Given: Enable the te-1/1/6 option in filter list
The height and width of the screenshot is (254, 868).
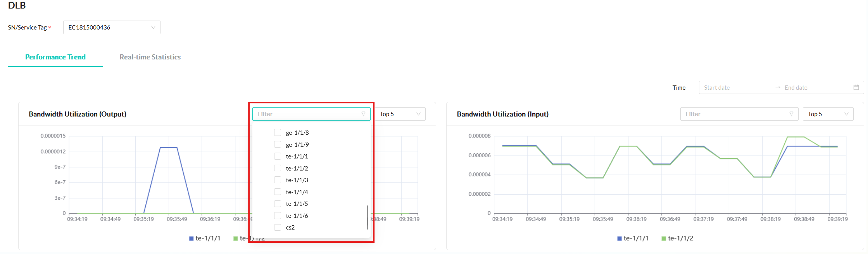Looking at the screenshot, I should pyautogui.click(x=278, y=216).
